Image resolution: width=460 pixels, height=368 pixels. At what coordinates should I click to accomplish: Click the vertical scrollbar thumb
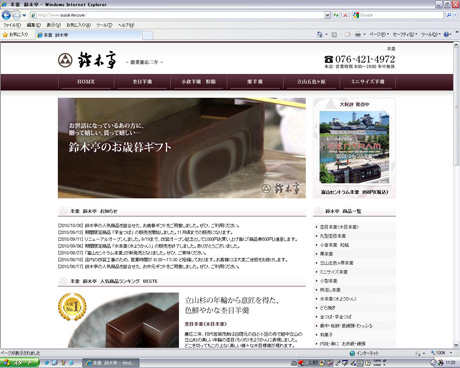coord(456,107)
